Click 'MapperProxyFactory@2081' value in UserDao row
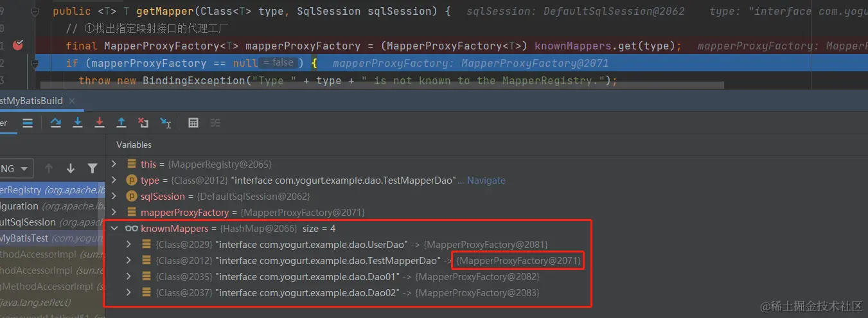 486,245
